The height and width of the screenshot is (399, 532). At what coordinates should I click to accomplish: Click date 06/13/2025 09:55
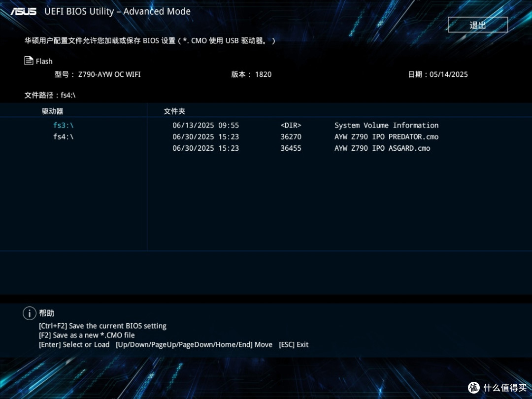[x=205, y=126]
